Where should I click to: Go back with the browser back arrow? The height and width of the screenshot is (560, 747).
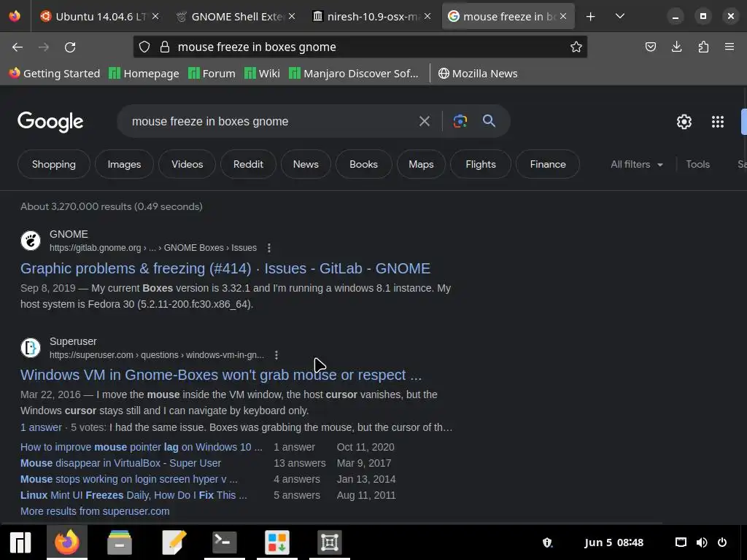click(18, 47)
